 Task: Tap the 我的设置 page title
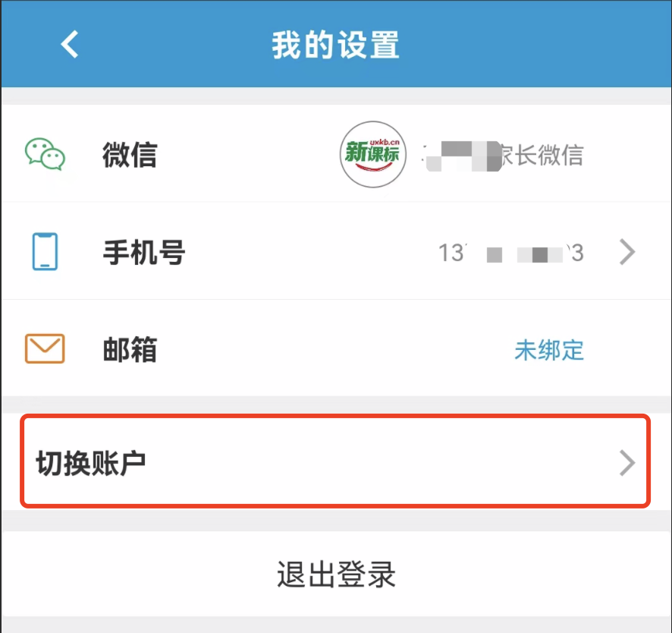tap(335, 45)
